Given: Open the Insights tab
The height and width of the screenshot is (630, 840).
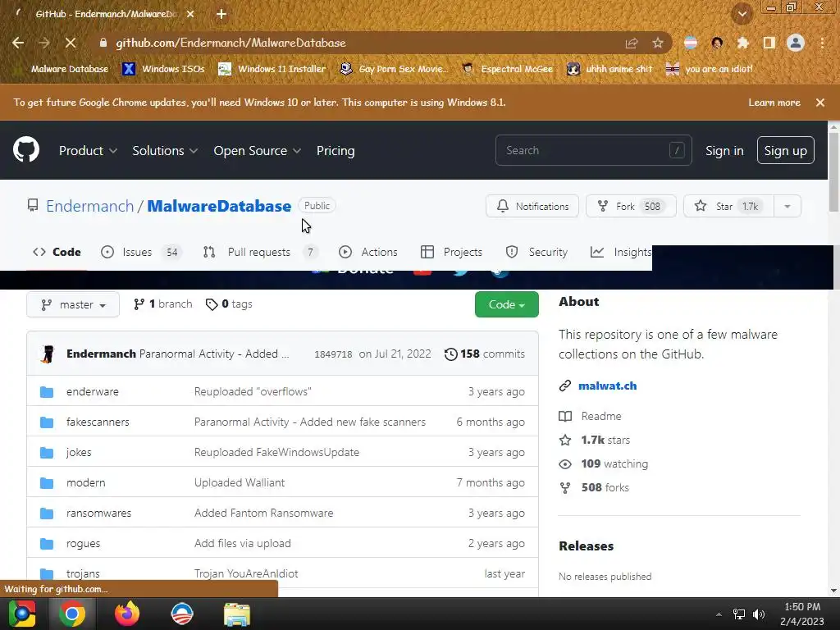Looking at the screenshot, I should (x=621, y=252).
